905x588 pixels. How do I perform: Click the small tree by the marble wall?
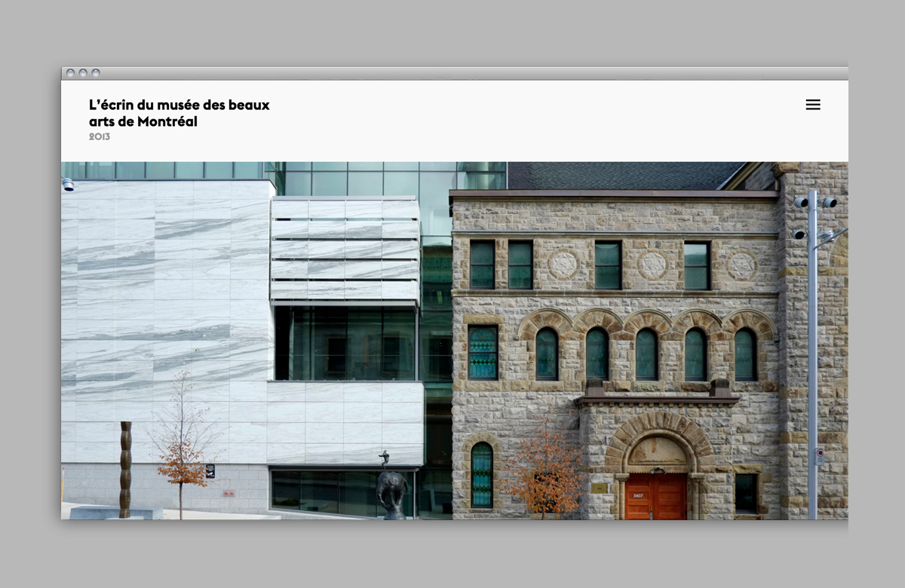coord(180,445)
